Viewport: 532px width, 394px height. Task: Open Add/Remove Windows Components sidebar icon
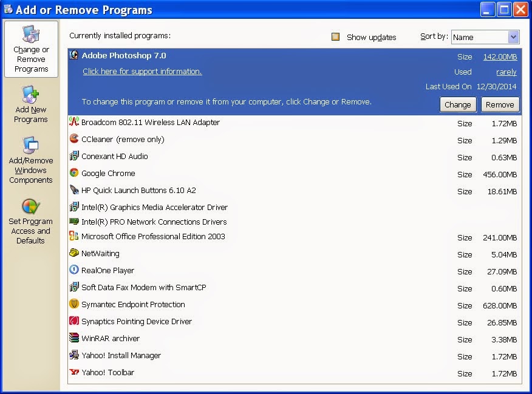click(x=30, y=144)
